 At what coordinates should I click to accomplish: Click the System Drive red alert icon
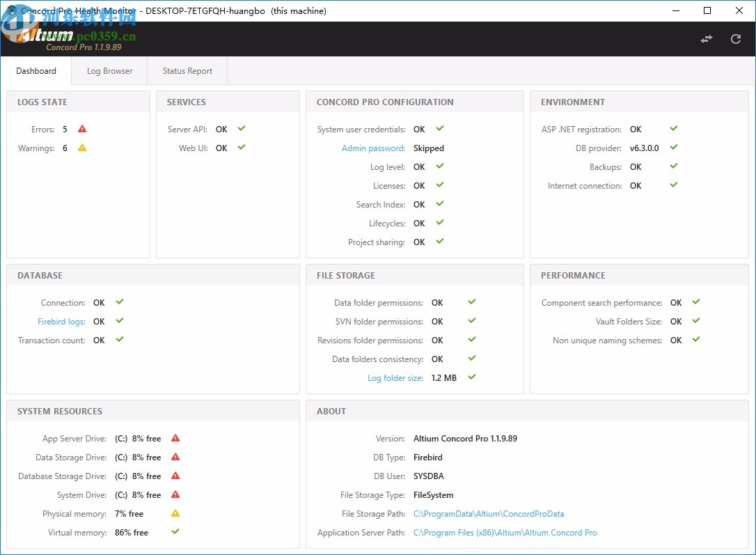(175, 494)
